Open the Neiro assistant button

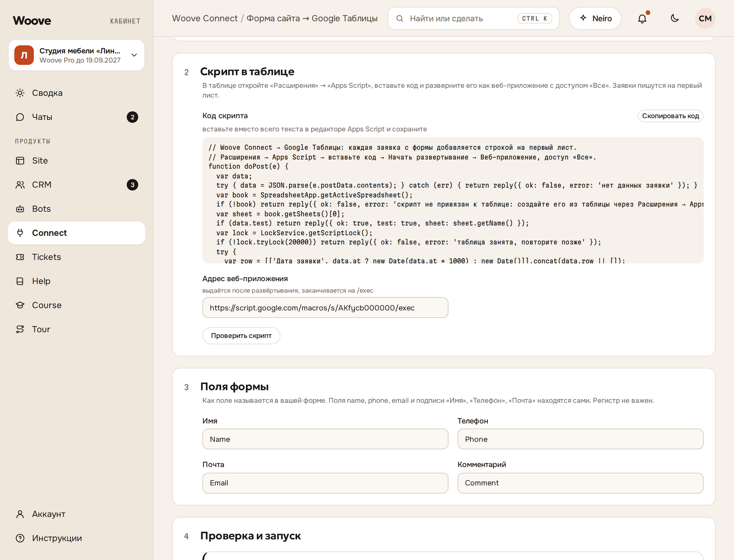(x=595, y=18)
